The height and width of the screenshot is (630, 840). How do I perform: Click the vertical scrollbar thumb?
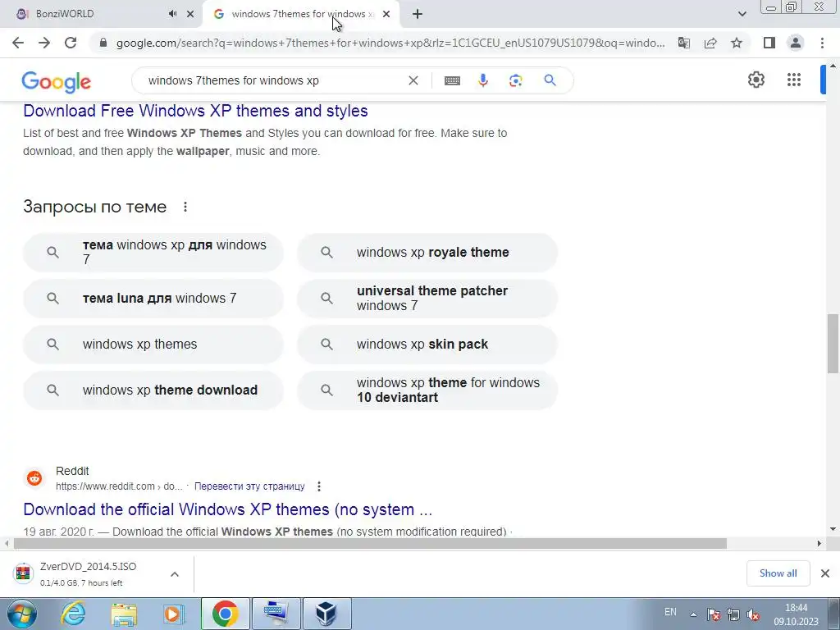[833, 344]
